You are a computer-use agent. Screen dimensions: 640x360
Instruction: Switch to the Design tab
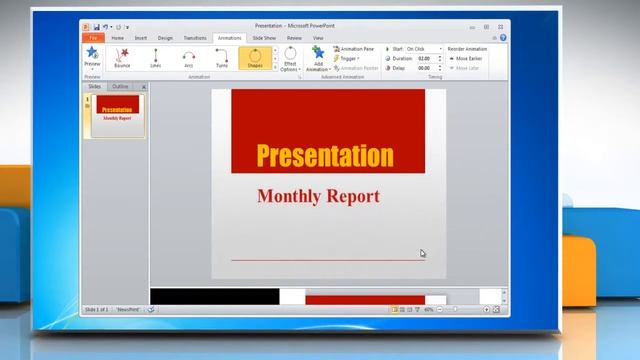(165, 38)
